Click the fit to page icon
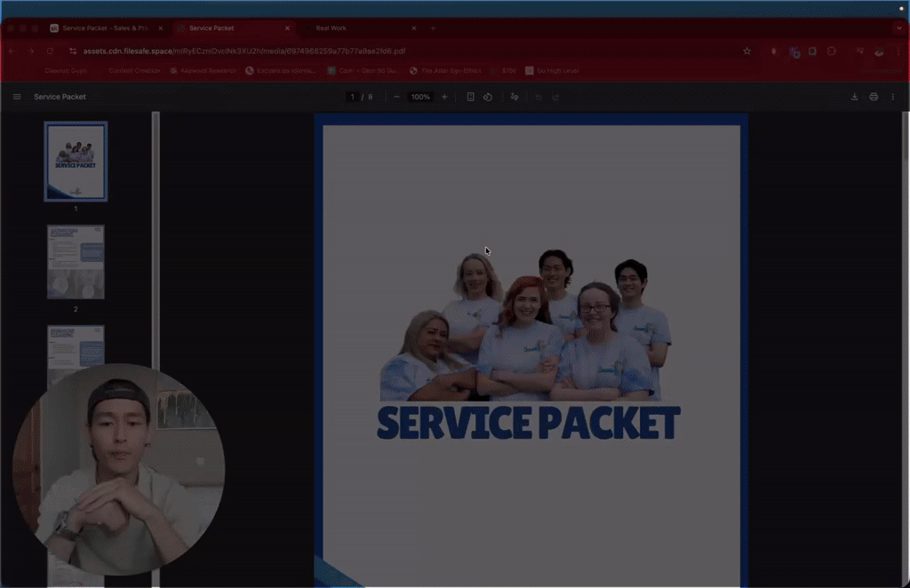 pyautogui.click(x=471, y=97)
